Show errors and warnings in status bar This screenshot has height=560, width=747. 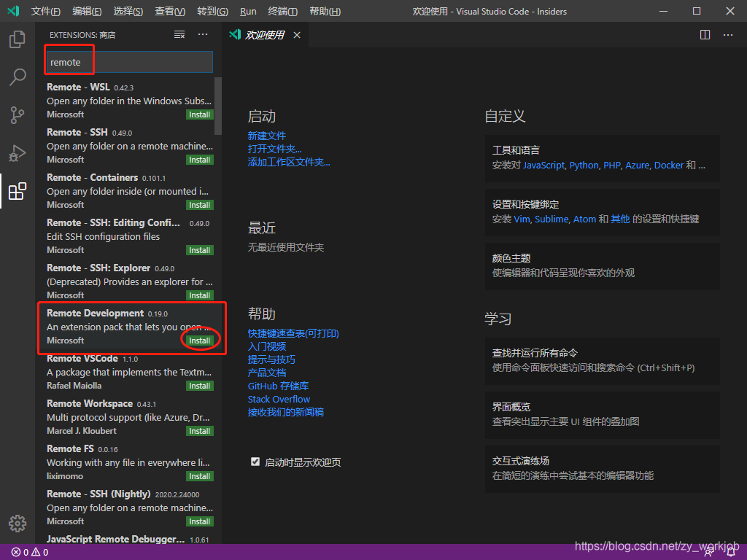coord(30,553)
